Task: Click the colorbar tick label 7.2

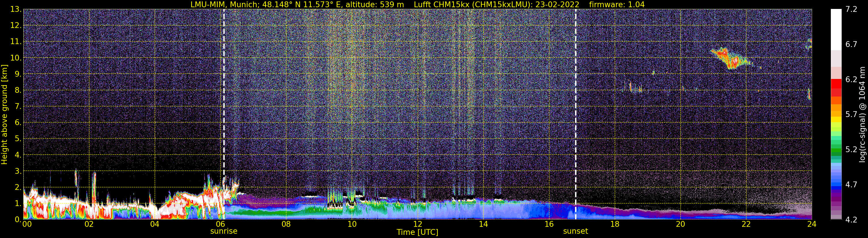Action: click(851, 9)
